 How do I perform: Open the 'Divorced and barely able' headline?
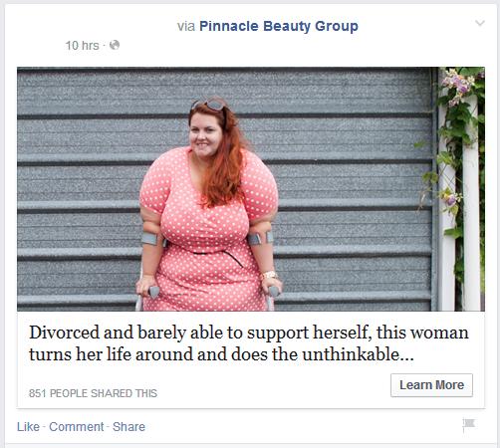click(x=249, y=343)
